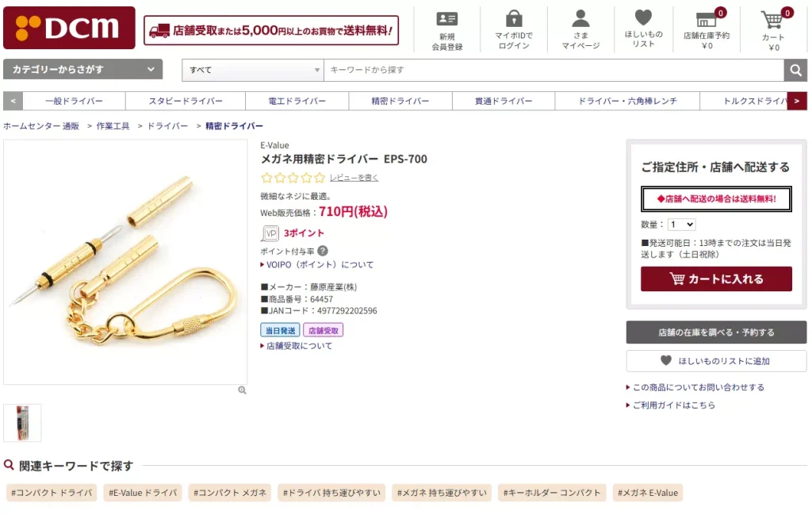Open My Page user icon
Screen dimensions: 812x515
pyautogui.click(x=580, y=19)
